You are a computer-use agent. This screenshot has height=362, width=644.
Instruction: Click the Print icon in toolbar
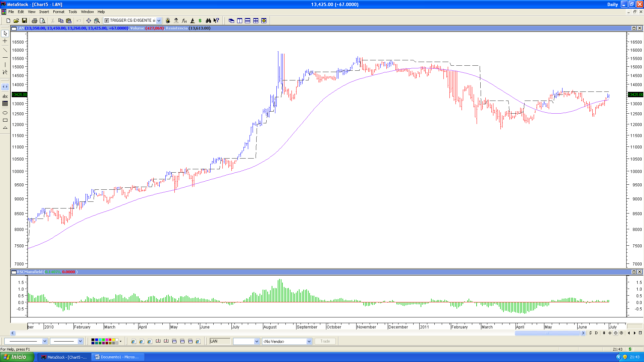tap(34, 21)
